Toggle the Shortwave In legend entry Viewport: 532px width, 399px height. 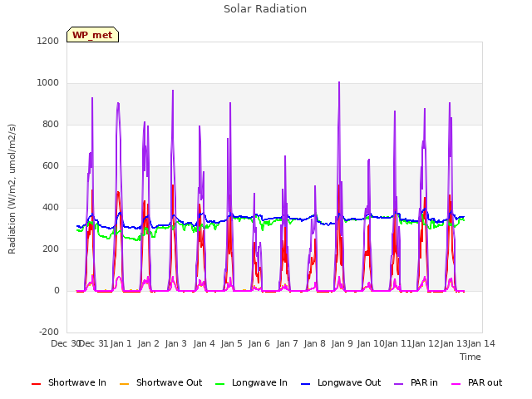pos(68,382)
